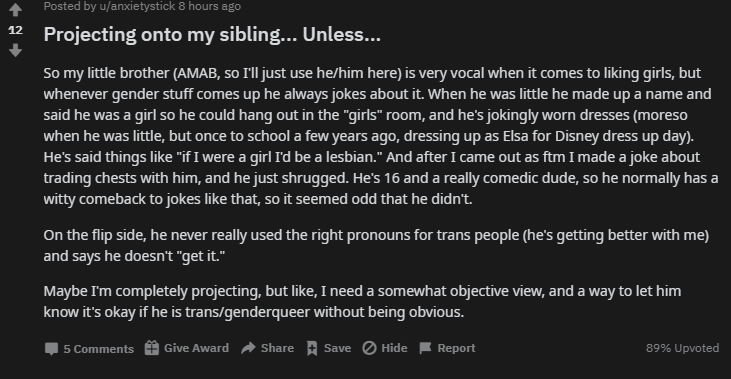The width and height of the screenshot is (731, 379).
Task: Click the speech bubble comments icon
Action: [51, 348]
